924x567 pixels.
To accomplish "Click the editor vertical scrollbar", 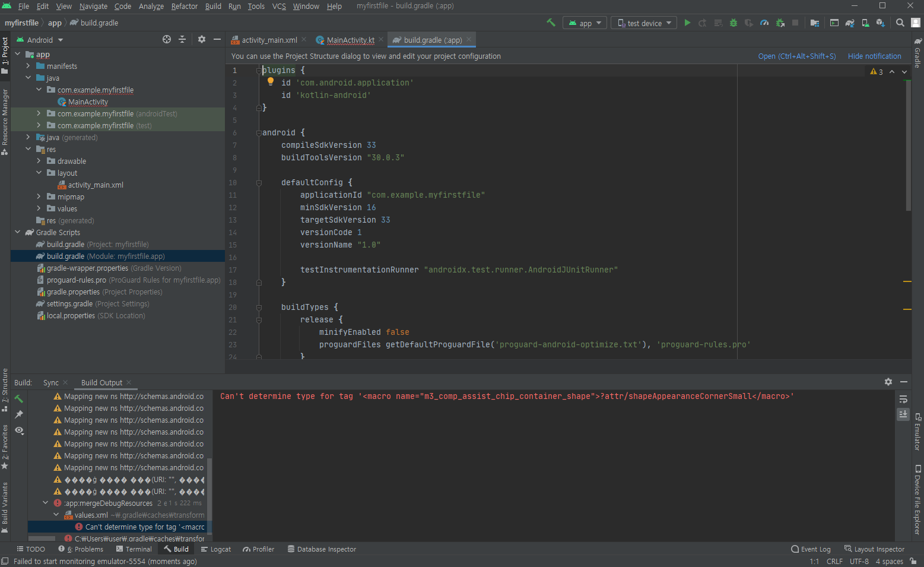I will pos(908,145).
